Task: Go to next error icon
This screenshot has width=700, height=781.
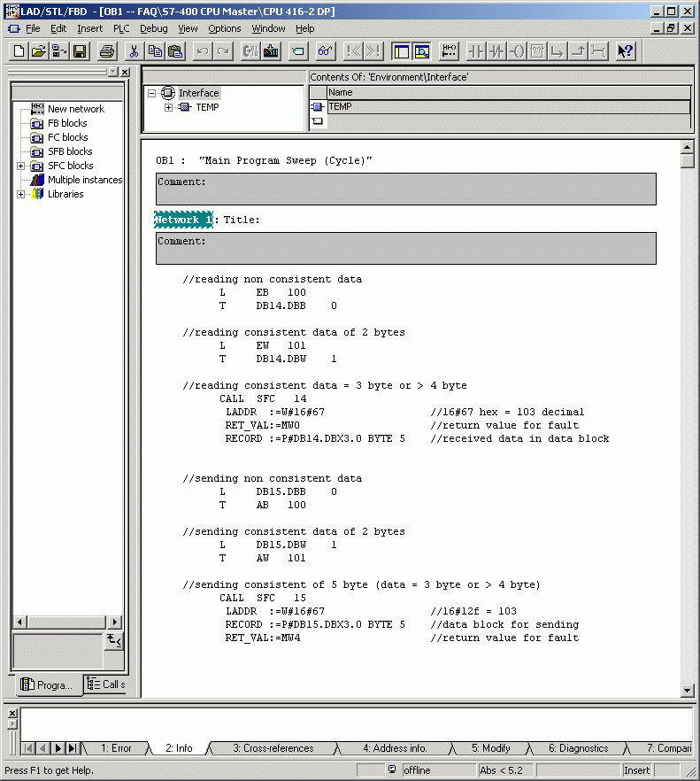Action: tap(373, 51)
